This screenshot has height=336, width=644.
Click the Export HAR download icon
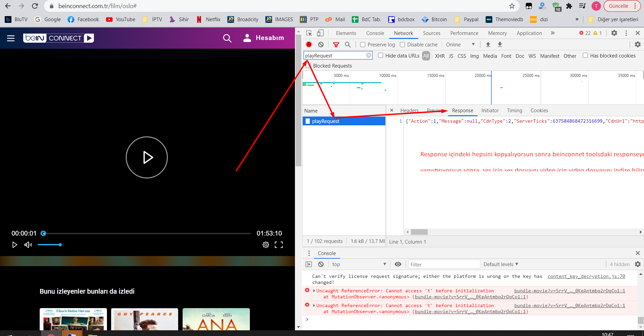[500, 44]
